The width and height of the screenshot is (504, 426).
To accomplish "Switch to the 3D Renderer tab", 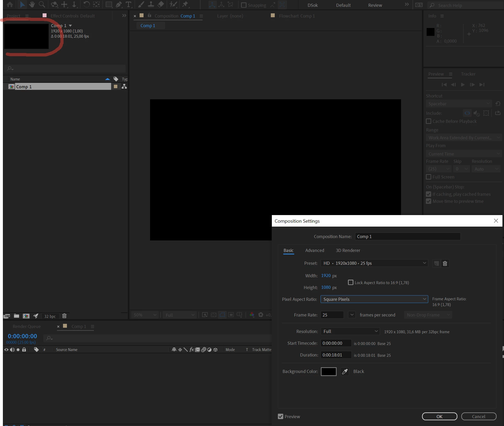I will [348, 250].
